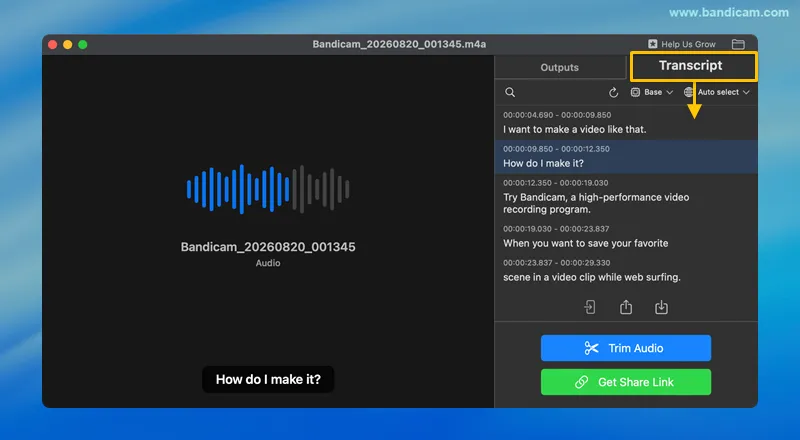Open the Base model dropdown

(x=652, y=92)
